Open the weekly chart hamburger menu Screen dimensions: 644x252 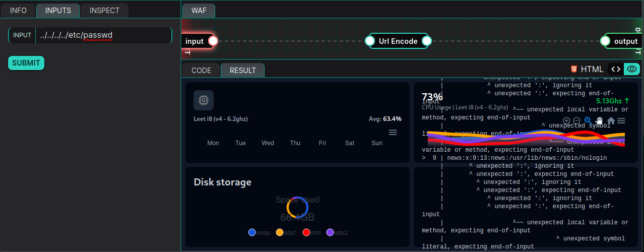pyautogui.click(x=393, y=132)
